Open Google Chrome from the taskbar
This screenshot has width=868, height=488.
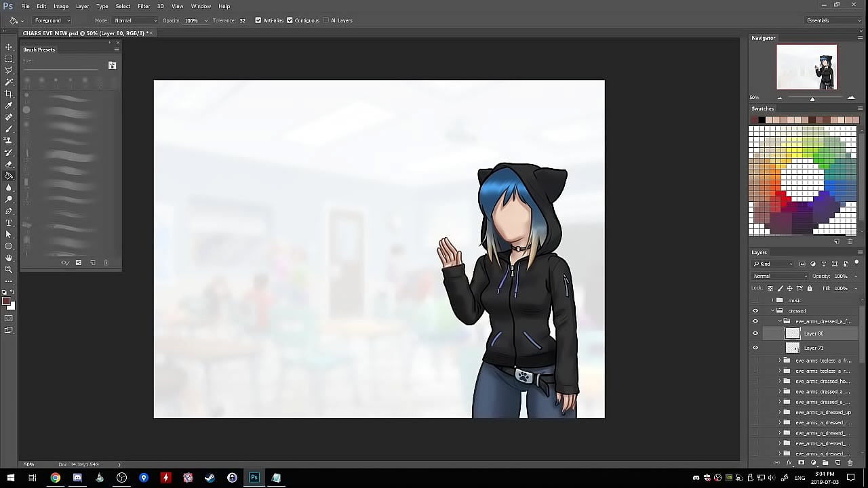coord(55,478)
